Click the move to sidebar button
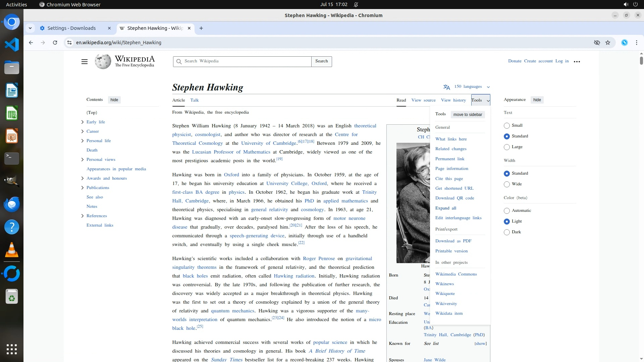644x362 pixels. 468,115
